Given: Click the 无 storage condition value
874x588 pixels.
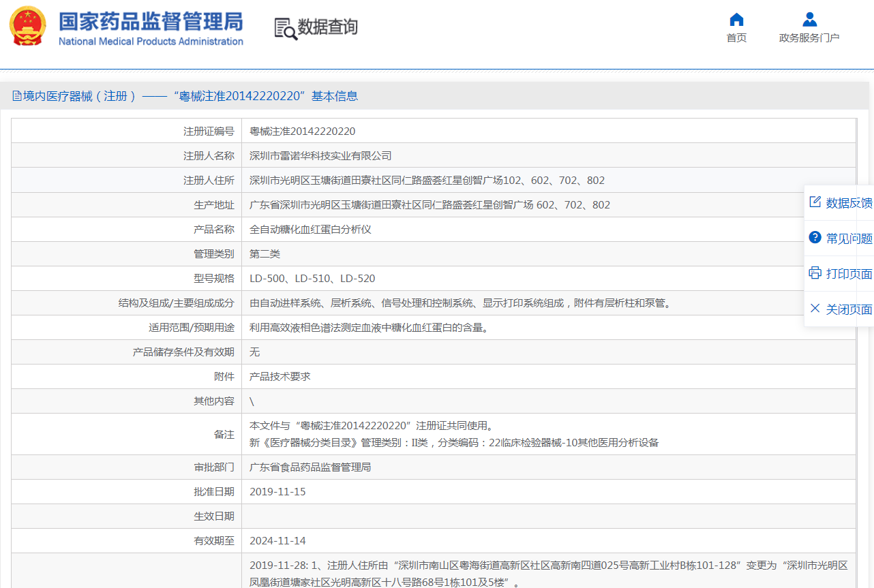Looking at the screenshot, I should [254, 352].
